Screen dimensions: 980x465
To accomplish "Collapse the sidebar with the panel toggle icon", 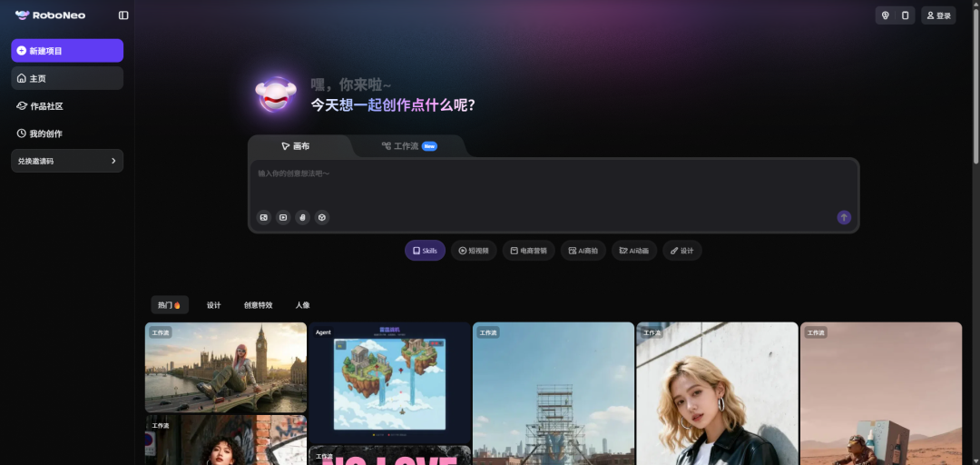I will [x=123, y=15].
